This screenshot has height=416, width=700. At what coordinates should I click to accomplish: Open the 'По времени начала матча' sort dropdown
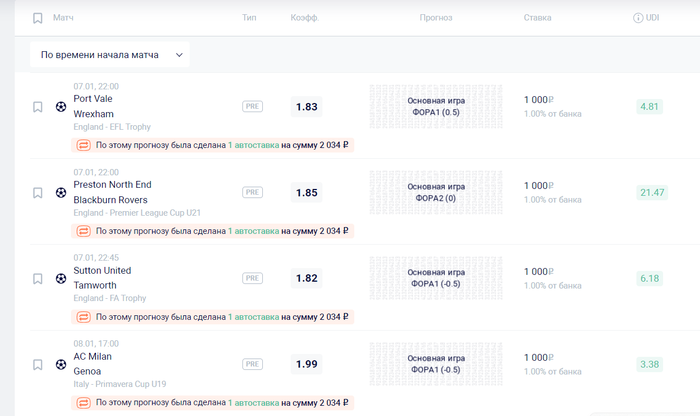110,55
